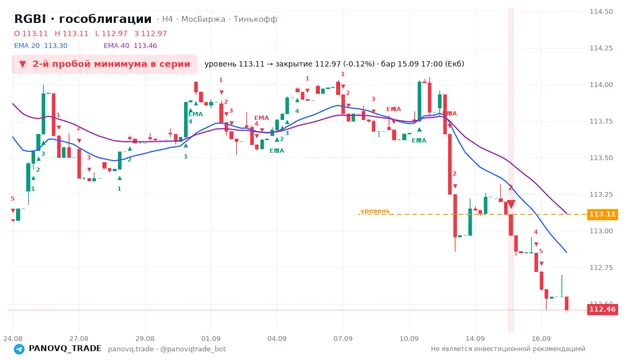640x360 pixels.
Task: Click the 'EMA 40 113.46' legend label
Action: click(130, 46)
